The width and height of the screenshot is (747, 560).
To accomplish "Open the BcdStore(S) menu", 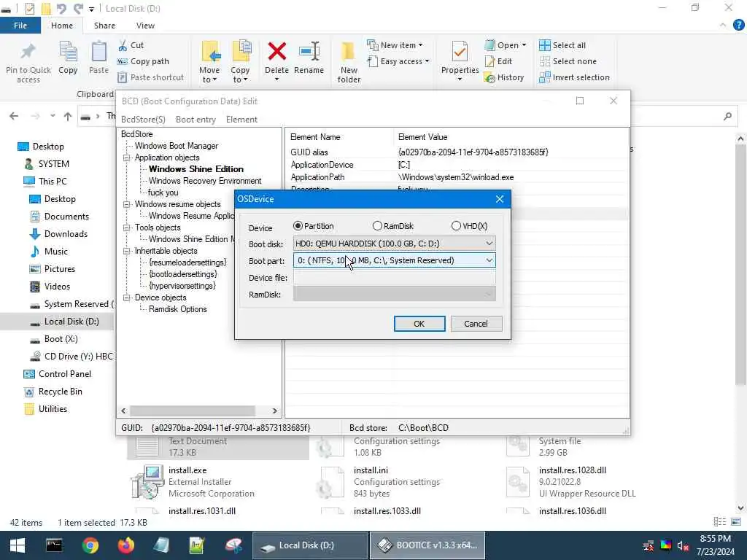I will coord(143,120).
